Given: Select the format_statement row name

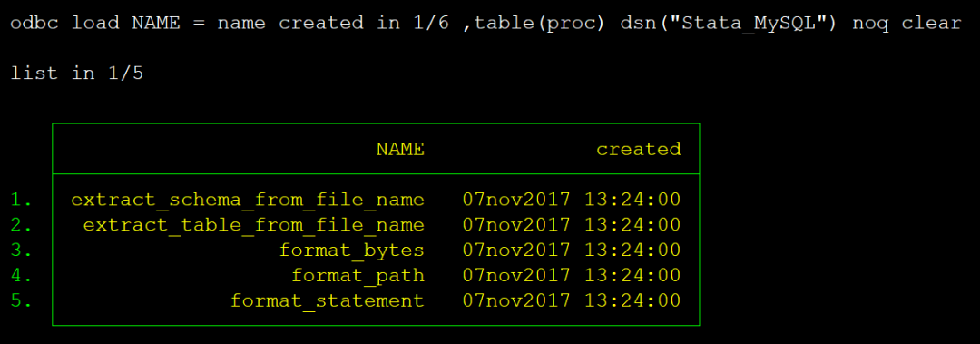Looking at the screenshot, I should (328, 300).
